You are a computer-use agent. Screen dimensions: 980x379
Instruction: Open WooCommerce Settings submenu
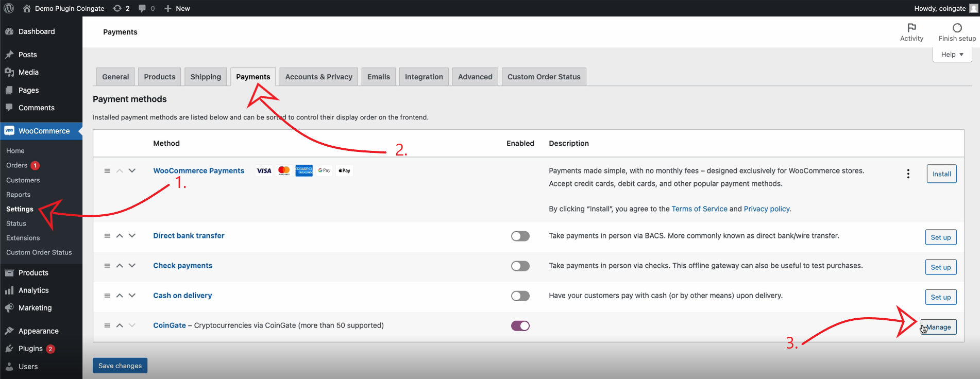[20, 209]
